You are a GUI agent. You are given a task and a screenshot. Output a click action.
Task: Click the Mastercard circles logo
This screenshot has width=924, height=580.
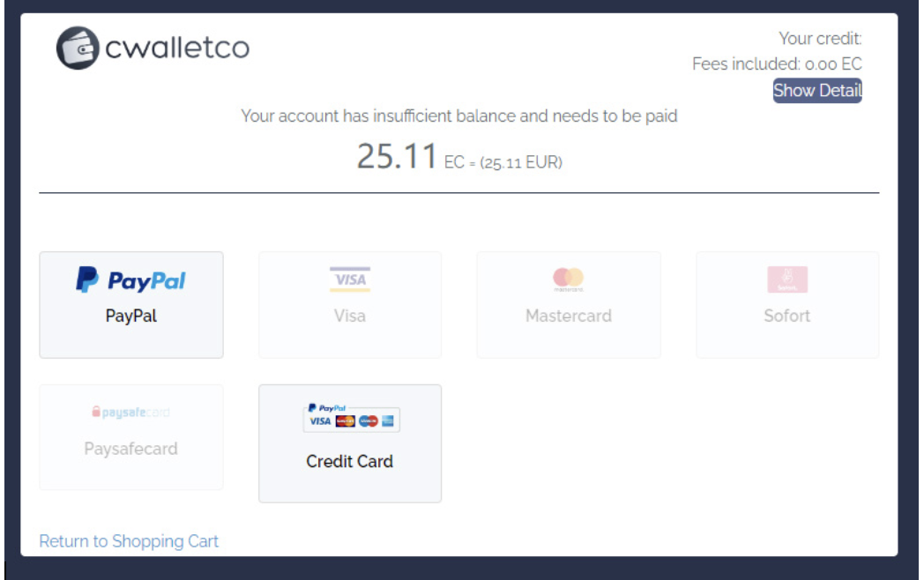point(569,279)
